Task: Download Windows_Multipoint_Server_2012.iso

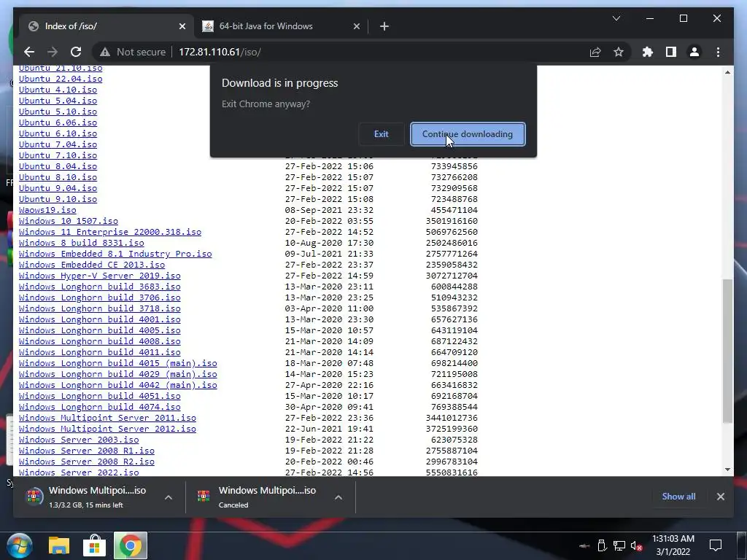Action: coord(107,429)
